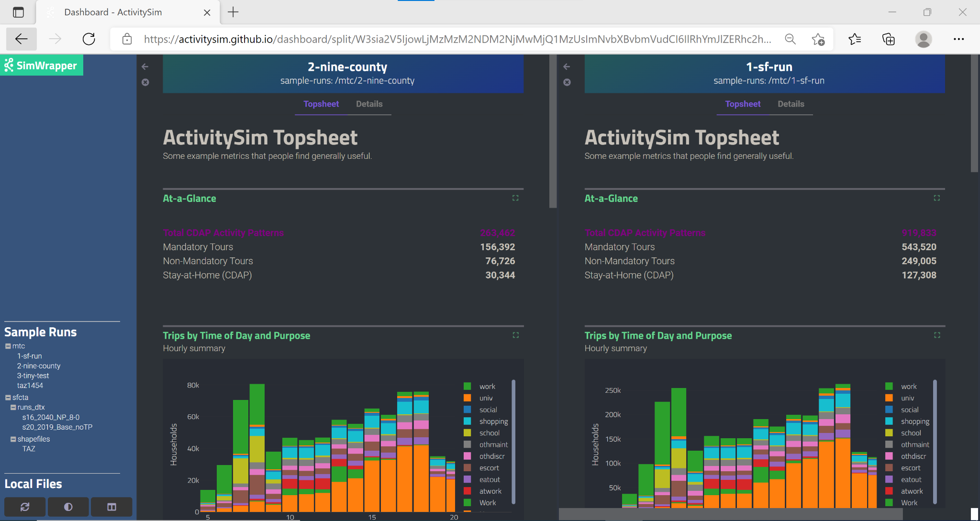Screen dimensions: 980x521
Task: Click the theme toggle icon in bottom left toolbar
Action: click(x=68, y=507)
